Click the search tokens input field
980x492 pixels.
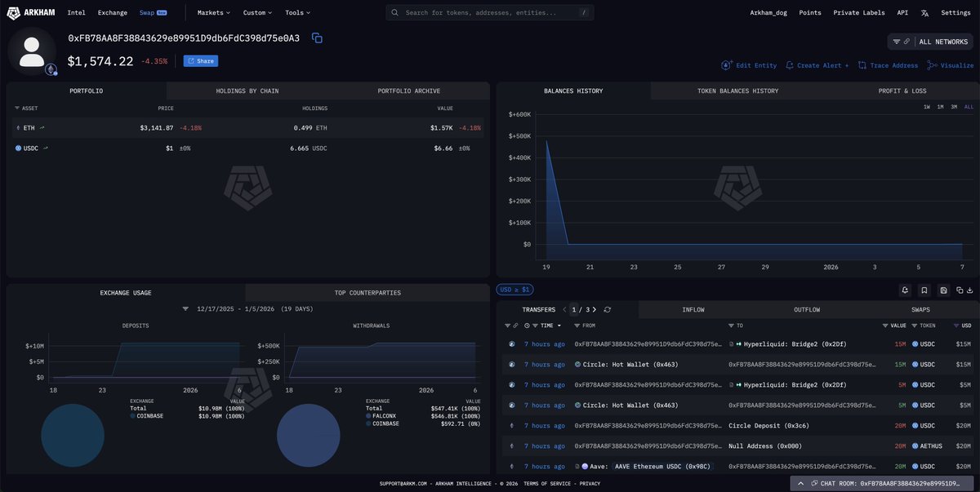tap(490, 13)
